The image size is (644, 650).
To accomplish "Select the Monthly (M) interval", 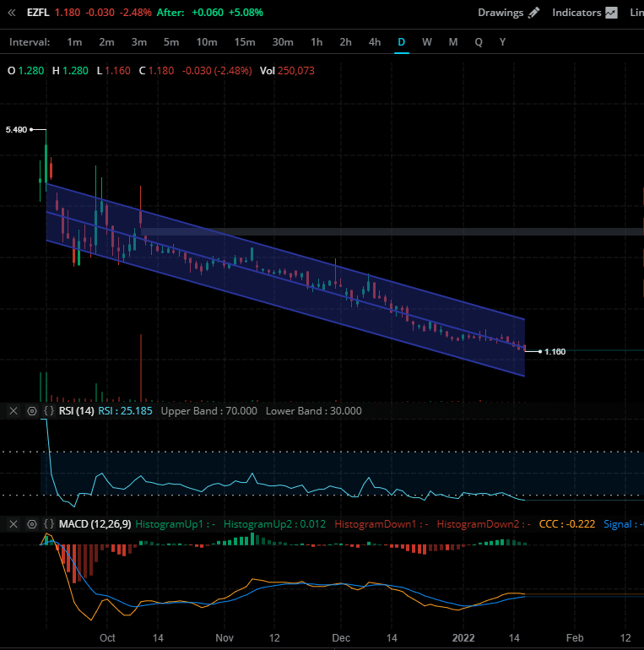I will pyautogui.click(x=453, y=42).
